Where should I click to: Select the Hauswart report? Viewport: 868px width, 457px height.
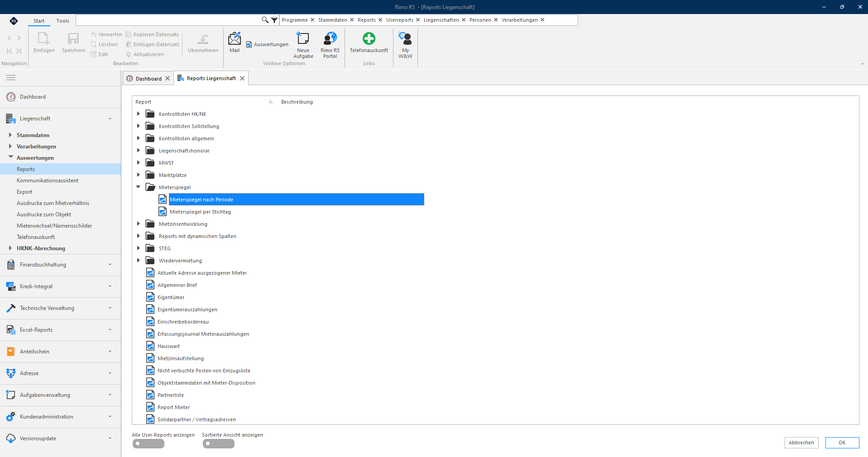[168, 346]
